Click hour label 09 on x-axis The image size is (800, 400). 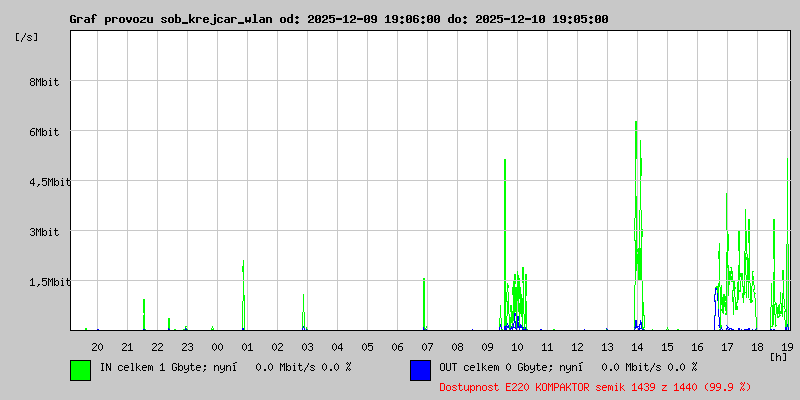point(487,347)
